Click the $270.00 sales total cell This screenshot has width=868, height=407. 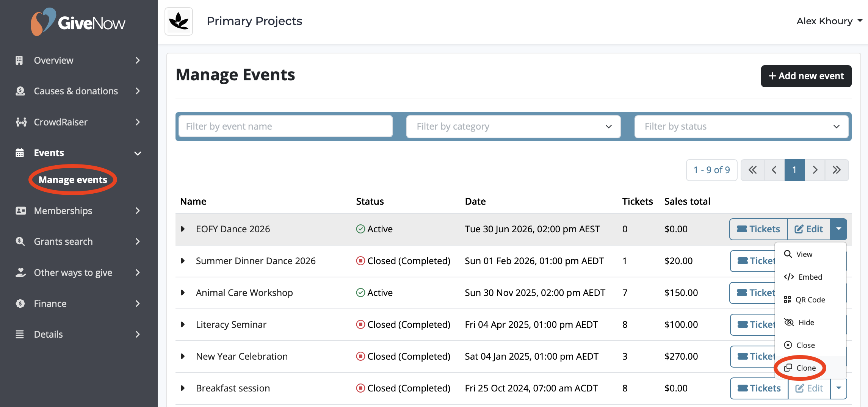[x=681, y=356]
